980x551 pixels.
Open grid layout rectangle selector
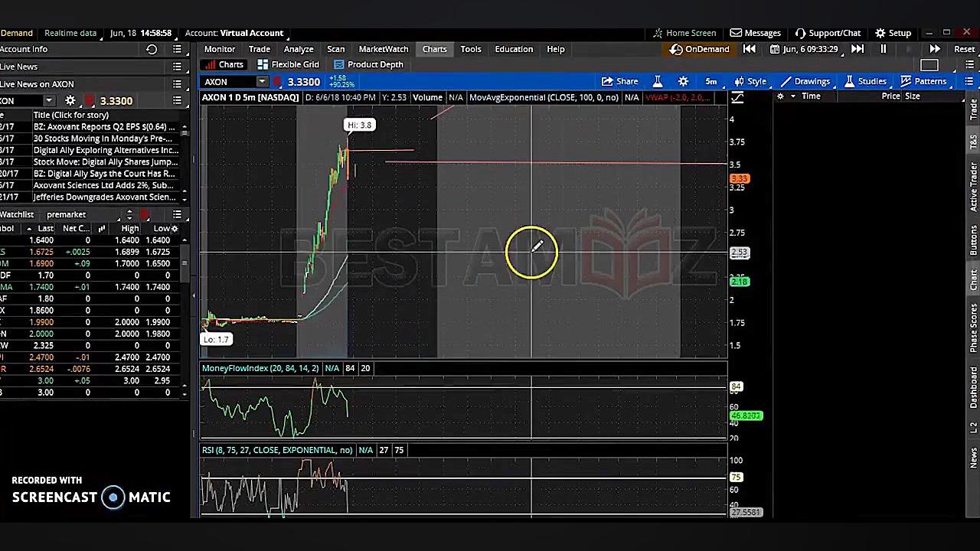pos(929,65)
